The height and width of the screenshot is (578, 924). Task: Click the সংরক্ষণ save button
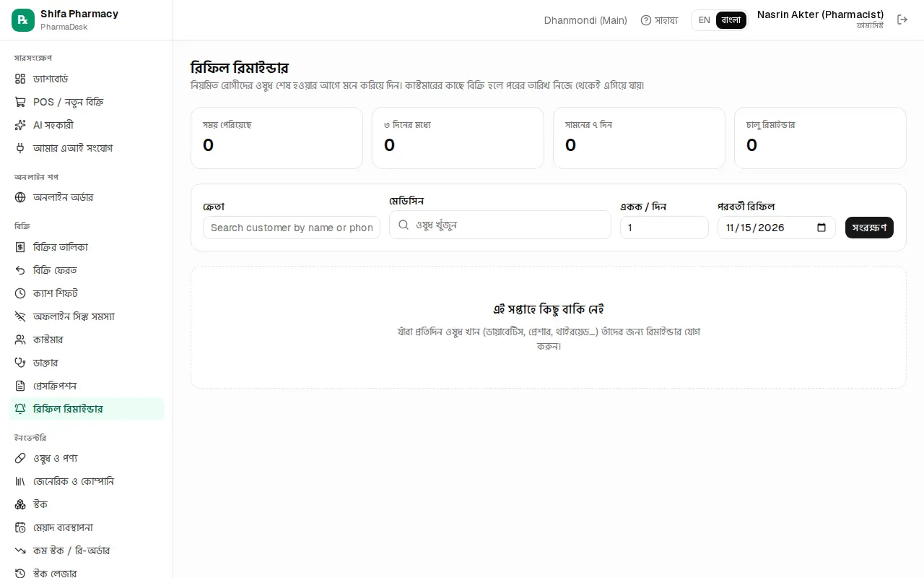(869, 228)
